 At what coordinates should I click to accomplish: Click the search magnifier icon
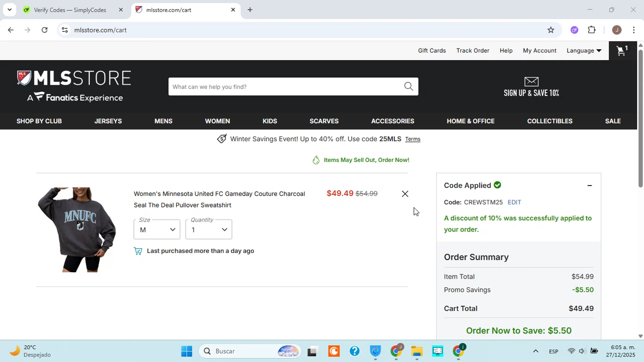pyautogui.click(x=408, y=87)
